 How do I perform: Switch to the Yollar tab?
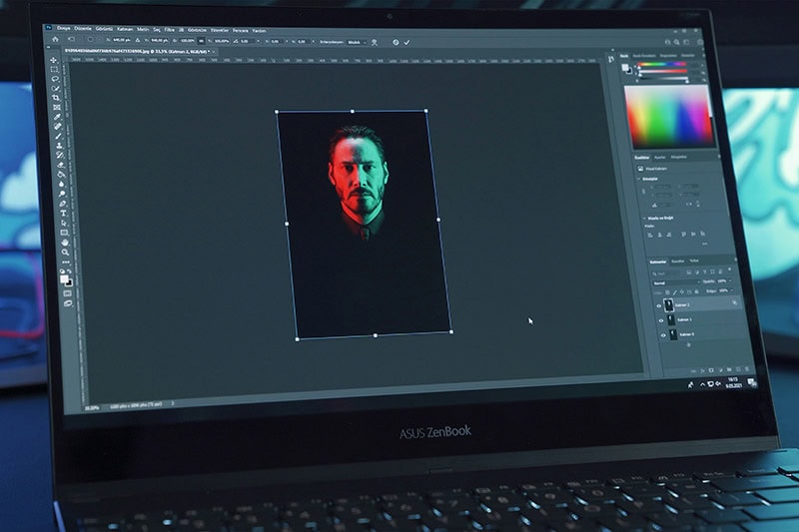click(694, 261)
